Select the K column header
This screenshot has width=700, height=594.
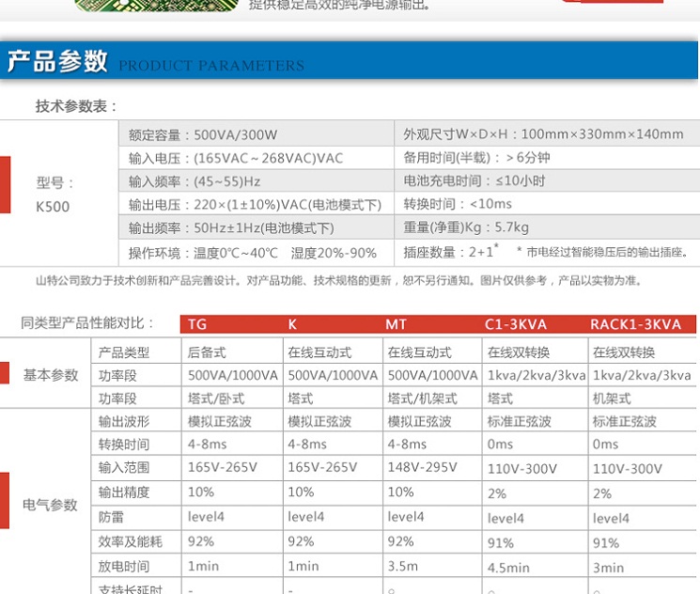tap(292, 324)
